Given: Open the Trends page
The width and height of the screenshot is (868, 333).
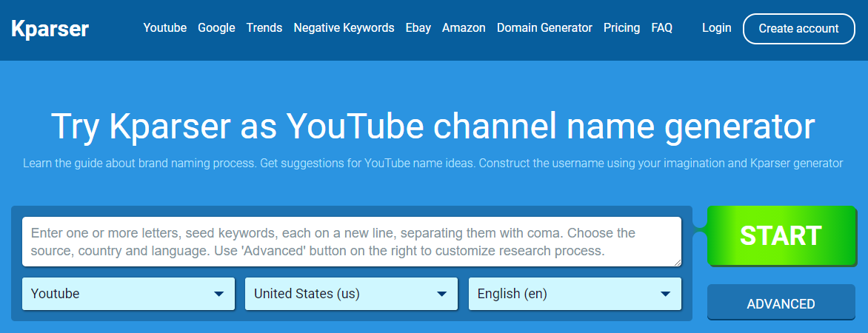Looking at the screenshot, I should point(264,27).
